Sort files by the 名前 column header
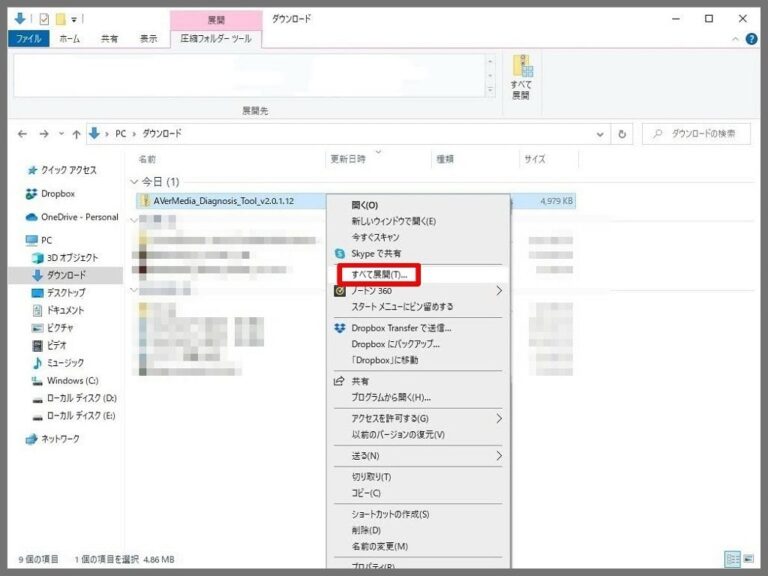Image resolution: width=768 pixels, height=576 pixels. [147, 159]
